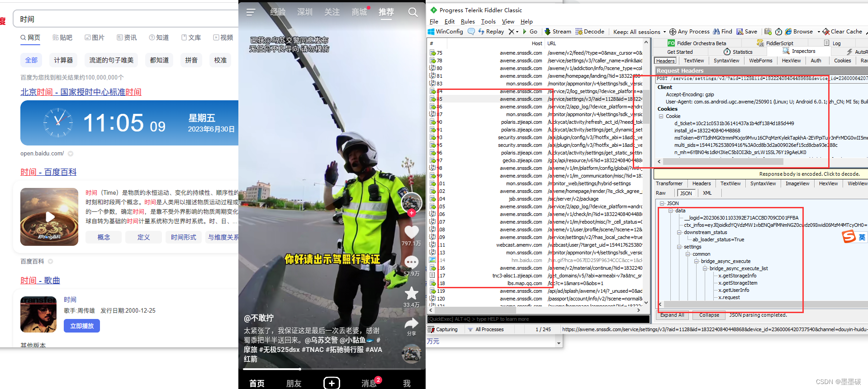The width and height of the screenshot is (868, 389).
Task: Click the Go resume button
Action: (530, 32)
